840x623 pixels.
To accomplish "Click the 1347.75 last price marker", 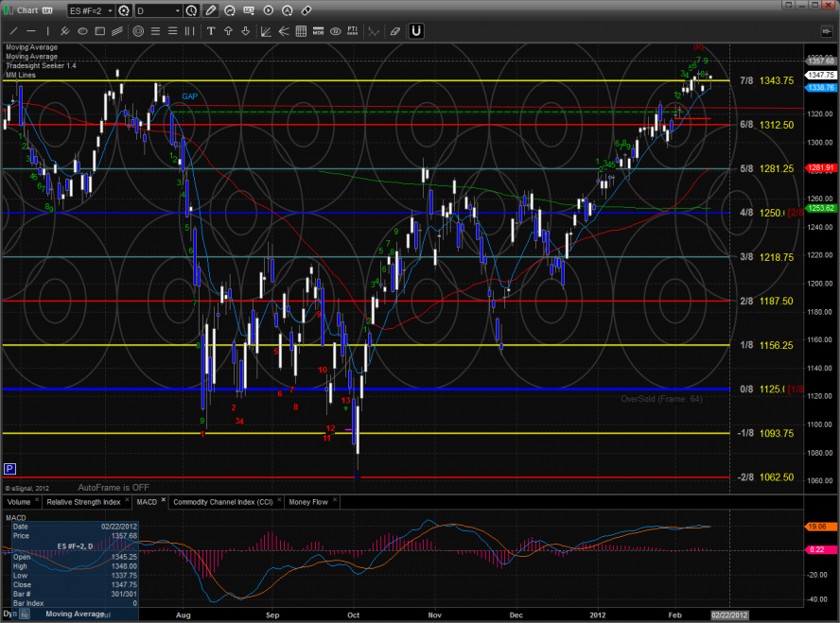I will click(x=821, y=75).
